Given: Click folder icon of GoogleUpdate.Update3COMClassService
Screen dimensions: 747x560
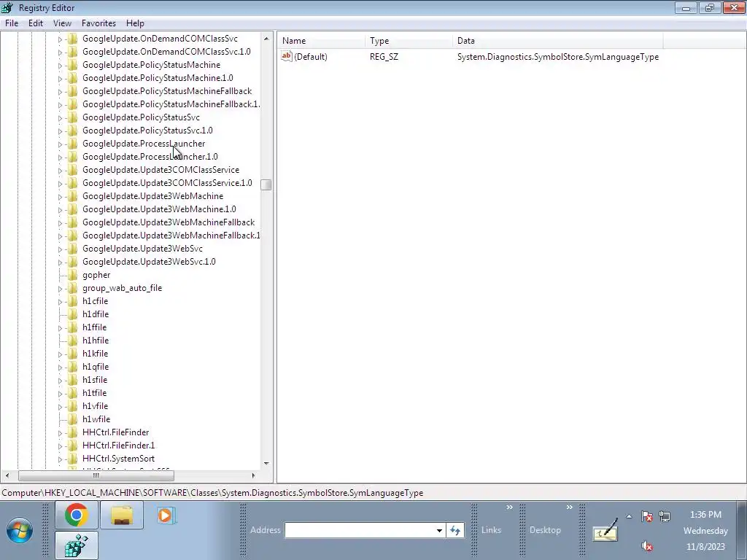Looking at the screenshot, I should [x=72, y=170].
